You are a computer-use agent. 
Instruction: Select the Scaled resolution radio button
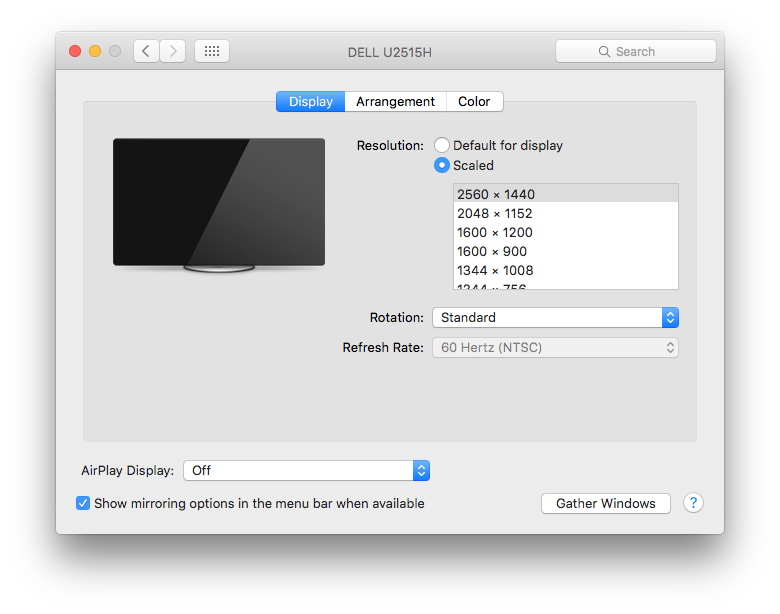(442, 165)
